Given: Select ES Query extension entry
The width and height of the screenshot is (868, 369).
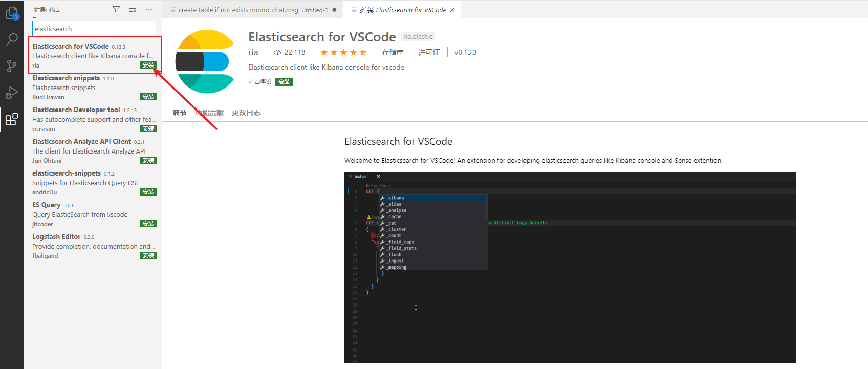Looking at the screenshot, I should (x=93, y=214).
